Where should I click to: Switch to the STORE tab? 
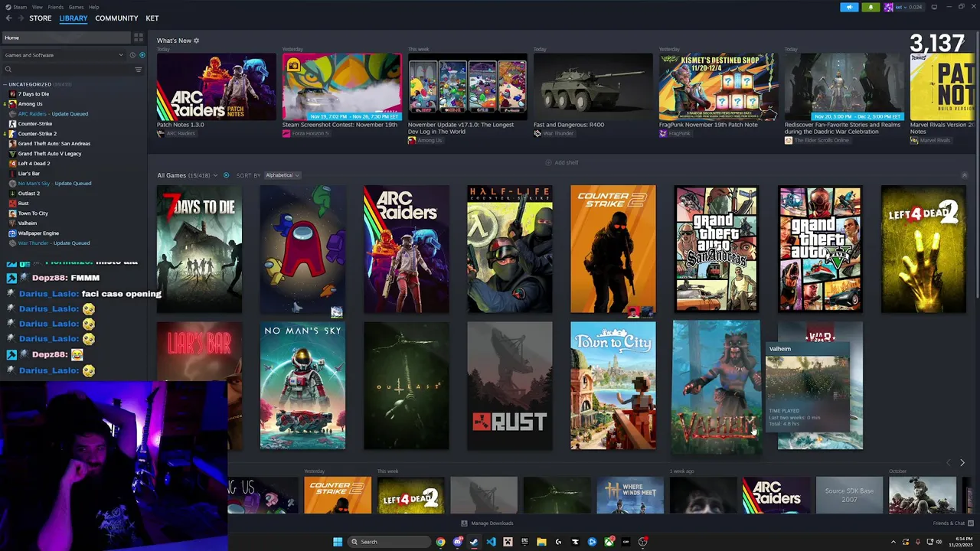41,18
